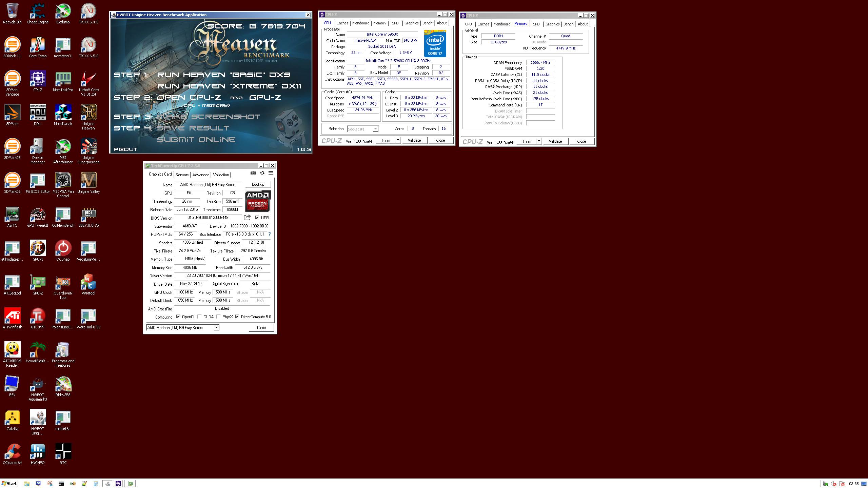Toggle the OpenCL checkbox
868x488 pixels.
pyautogui.click(x=178, y=317)
